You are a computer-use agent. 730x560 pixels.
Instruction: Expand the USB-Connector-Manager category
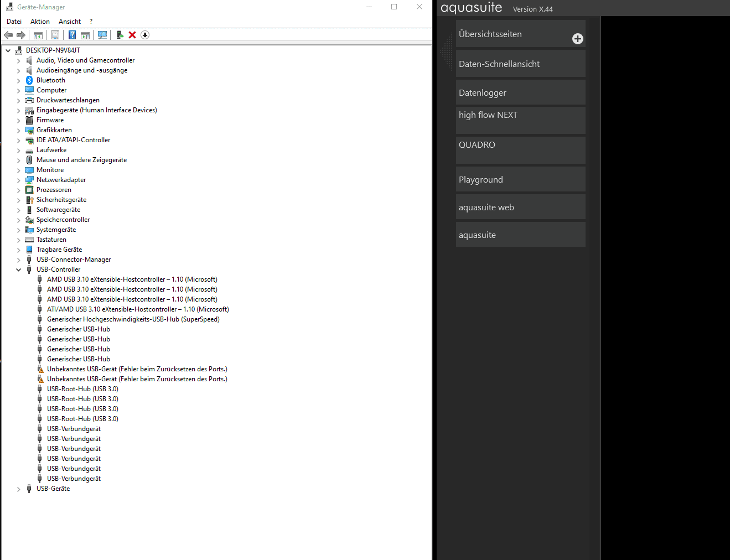tap(18, 260)
